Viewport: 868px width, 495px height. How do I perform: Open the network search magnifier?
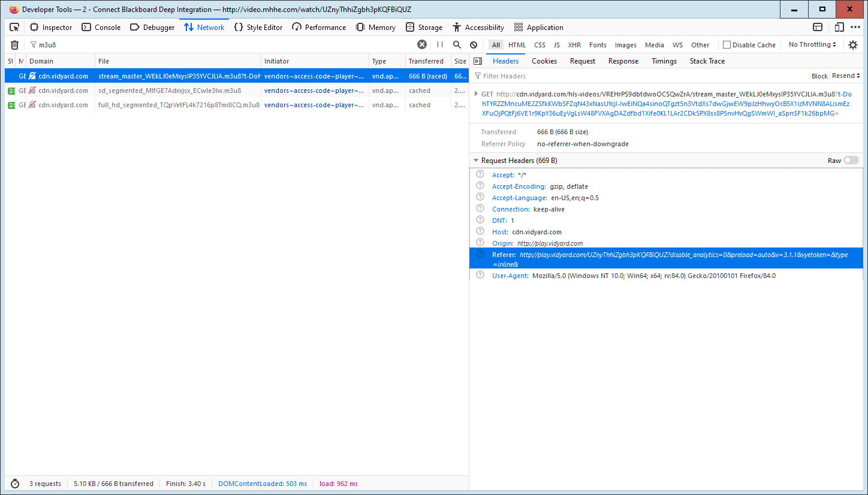point(457,44)
